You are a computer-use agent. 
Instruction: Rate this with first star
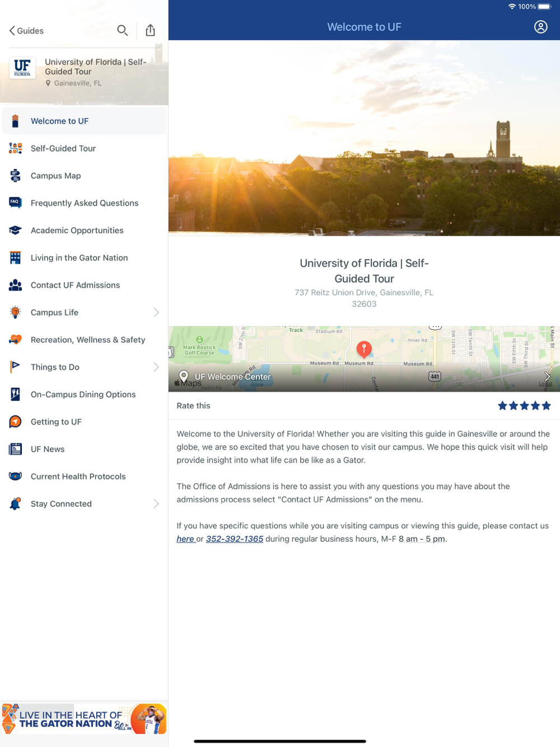502,405
